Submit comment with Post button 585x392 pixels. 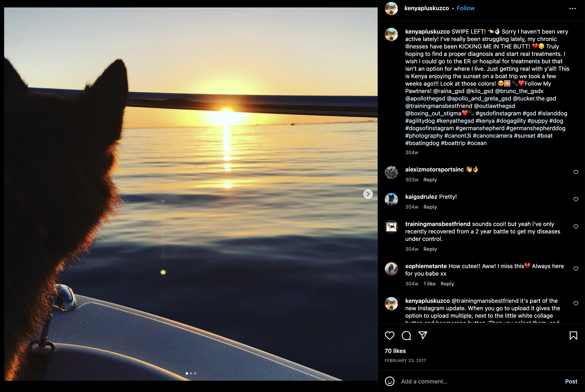click(571, 382)
